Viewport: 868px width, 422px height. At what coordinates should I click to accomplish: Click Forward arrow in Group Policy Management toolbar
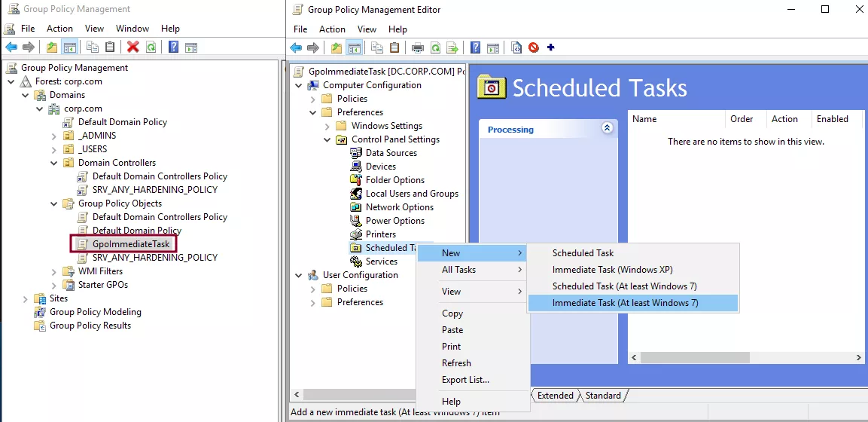pyautogui.click(x=29, y=47)
